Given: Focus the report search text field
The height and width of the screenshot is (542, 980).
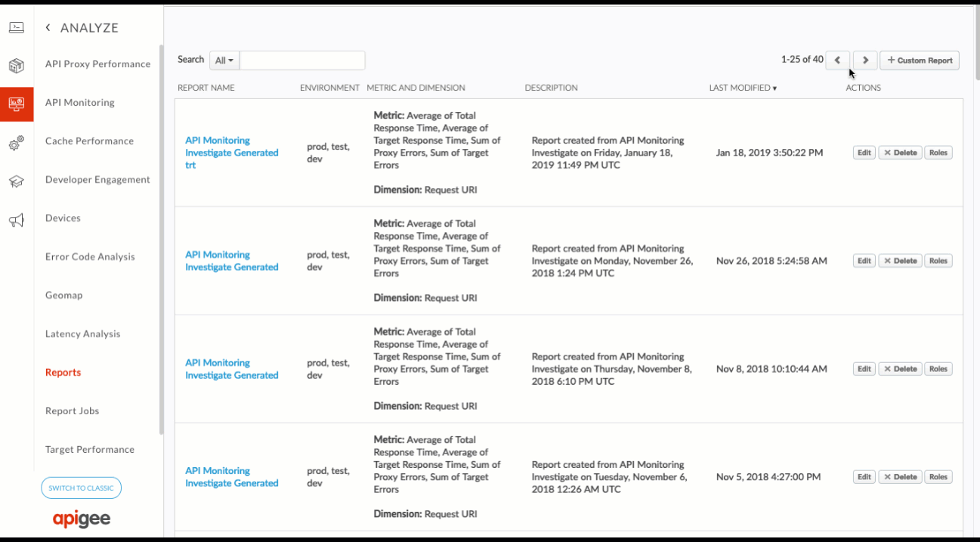Looking at the screenshot, I should 302,60.
